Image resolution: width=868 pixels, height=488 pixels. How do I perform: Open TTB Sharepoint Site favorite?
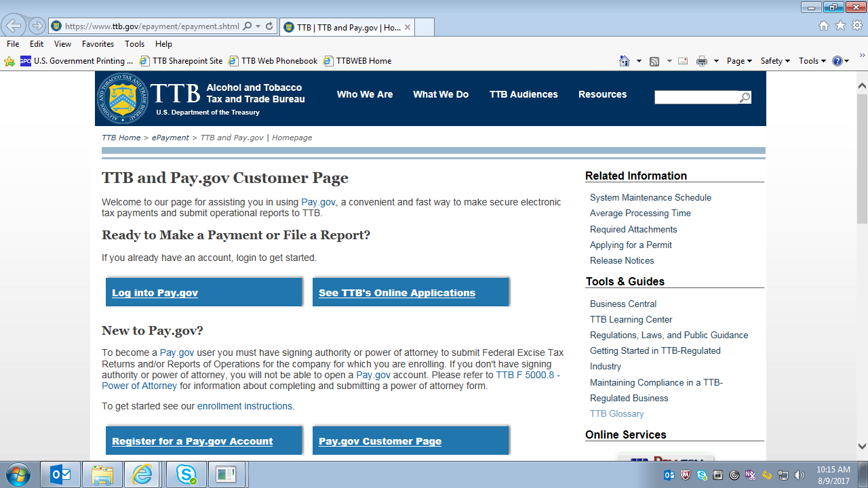(181, 61)
